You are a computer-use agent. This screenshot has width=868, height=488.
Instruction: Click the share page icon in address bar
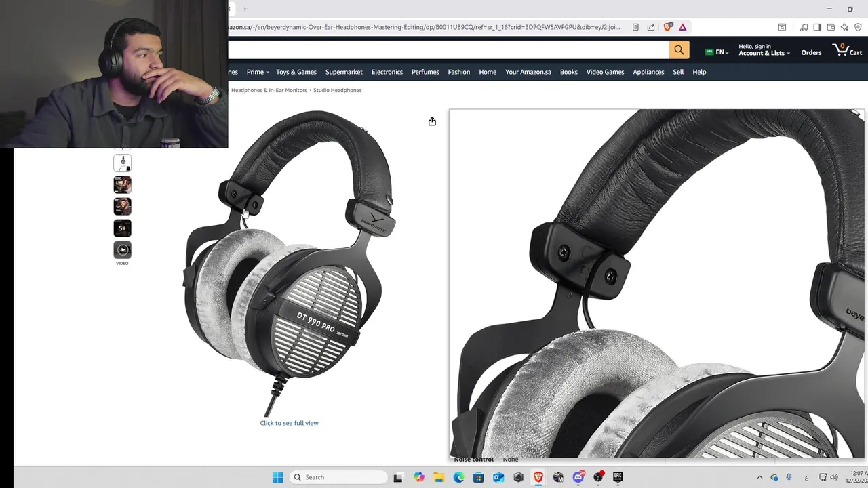click(651, 27)
